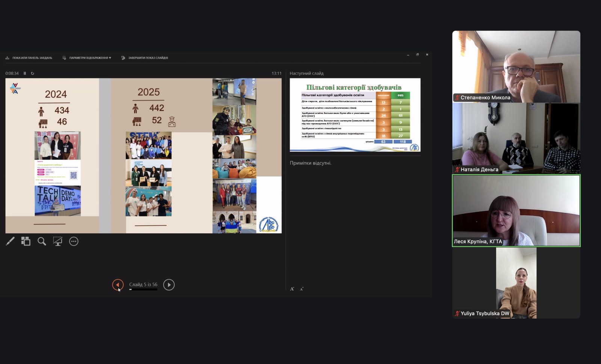Click the black out slideshow screen icon
The image size is (601, 364).
[57, 241]
